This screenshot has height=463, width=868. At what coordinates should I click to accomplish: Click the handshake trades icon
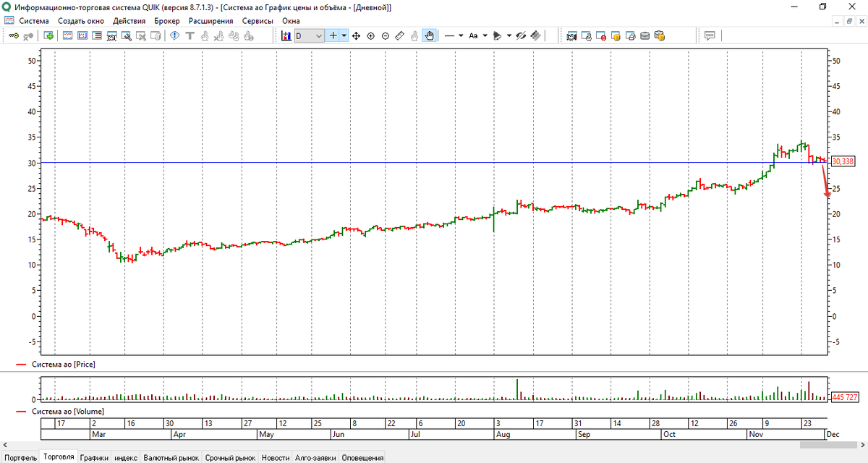coord(571,35)
